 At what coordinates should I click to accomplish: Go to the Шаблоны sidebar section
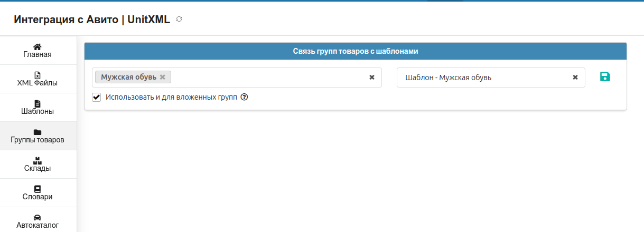38,107
